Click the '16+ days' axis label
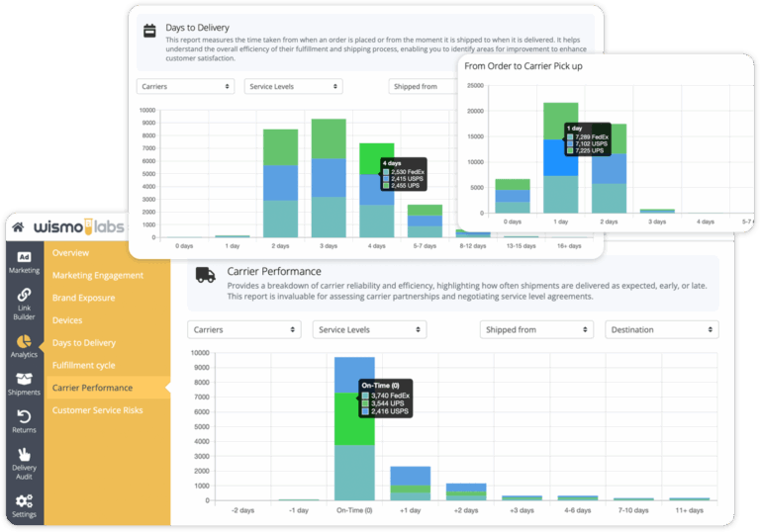Screen dimensions: 760x532 point(569,246)
